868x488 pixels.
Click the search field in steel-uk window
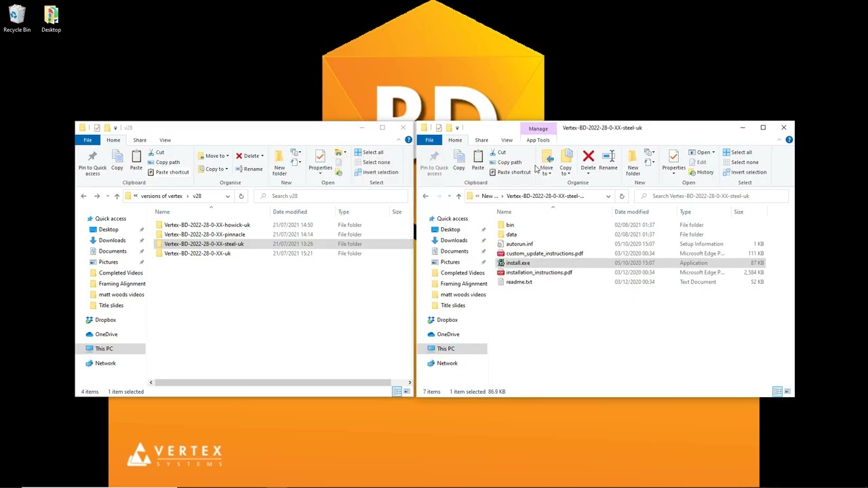(x=712, y=196)
